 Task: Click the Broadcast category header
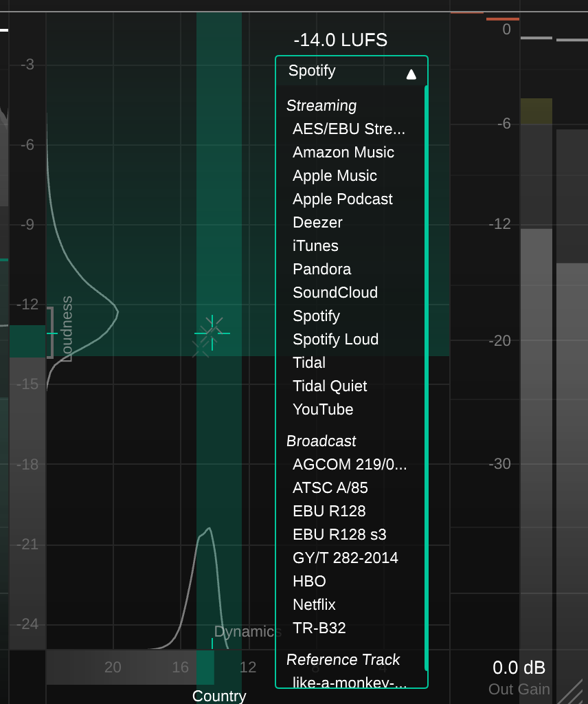321,441
